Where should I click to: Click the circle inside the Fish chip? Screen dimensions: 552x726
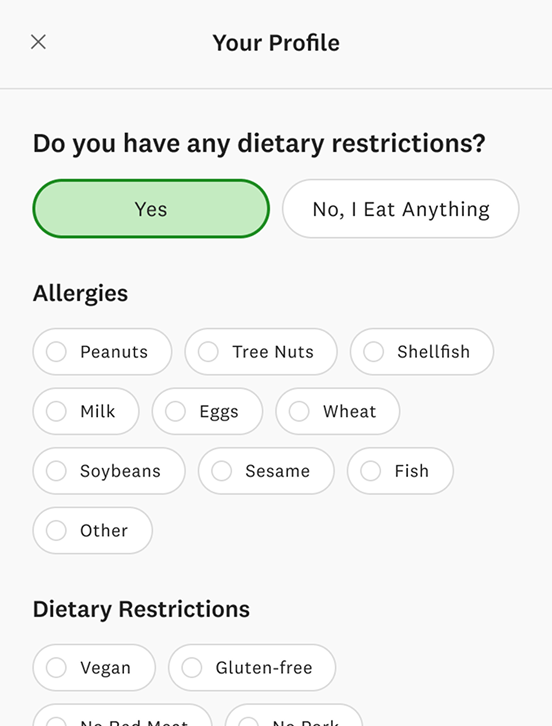click(370, 471)
